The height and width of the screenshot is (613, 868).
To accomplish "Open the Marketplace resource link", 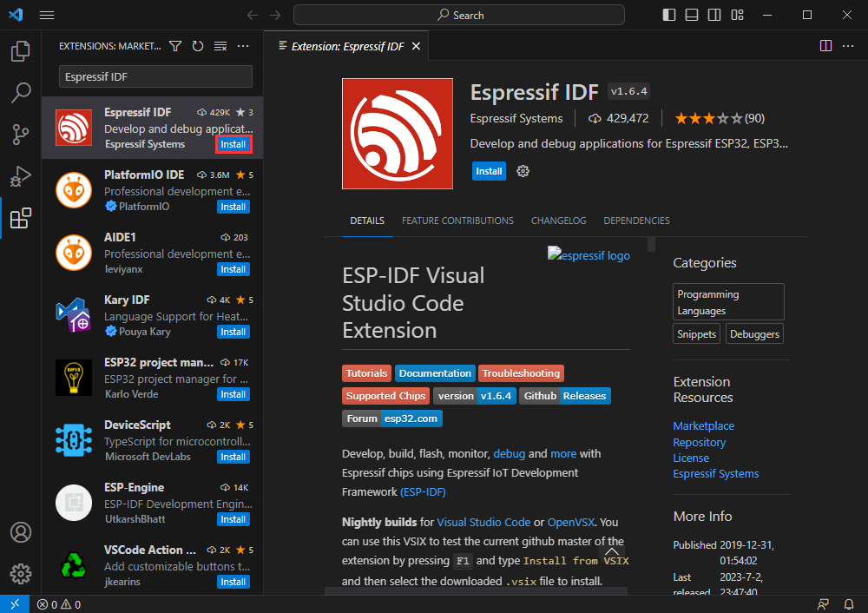I will coord(704,425).
